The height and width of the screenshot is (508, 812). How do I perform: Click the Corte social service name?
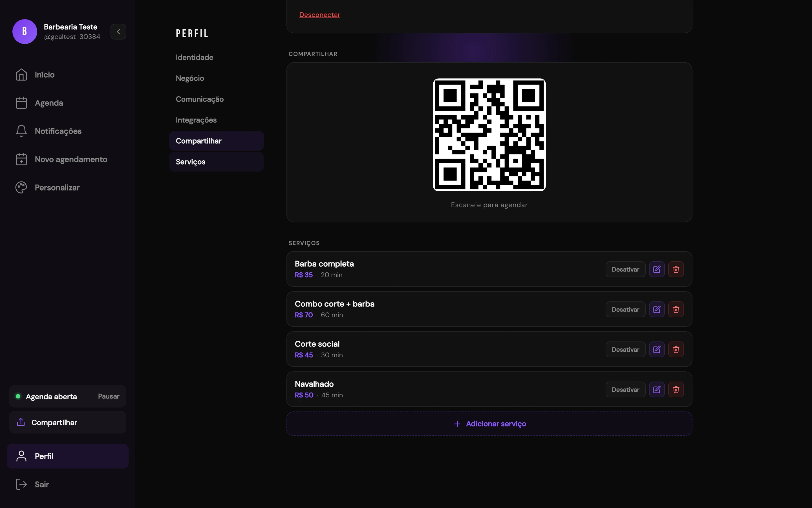click(317, 344)
